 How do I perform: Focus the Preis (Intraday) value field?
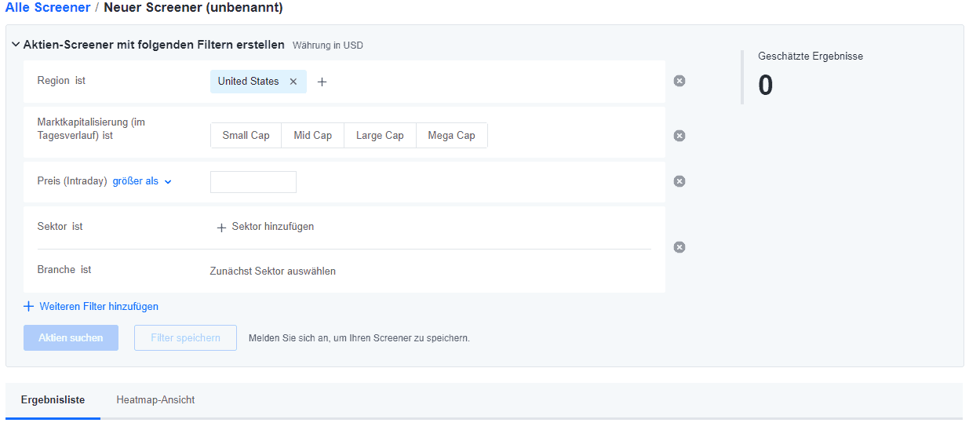click(253, 182)
